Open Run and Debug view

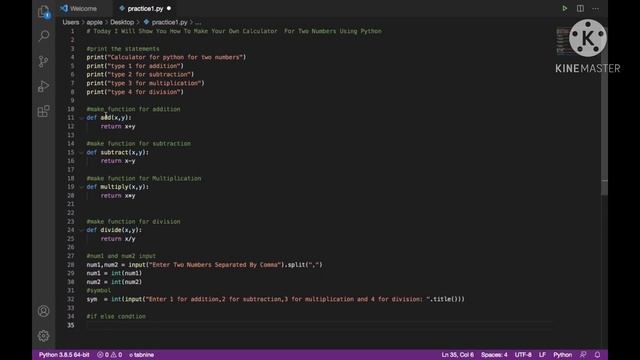click(x=44, y=86)
